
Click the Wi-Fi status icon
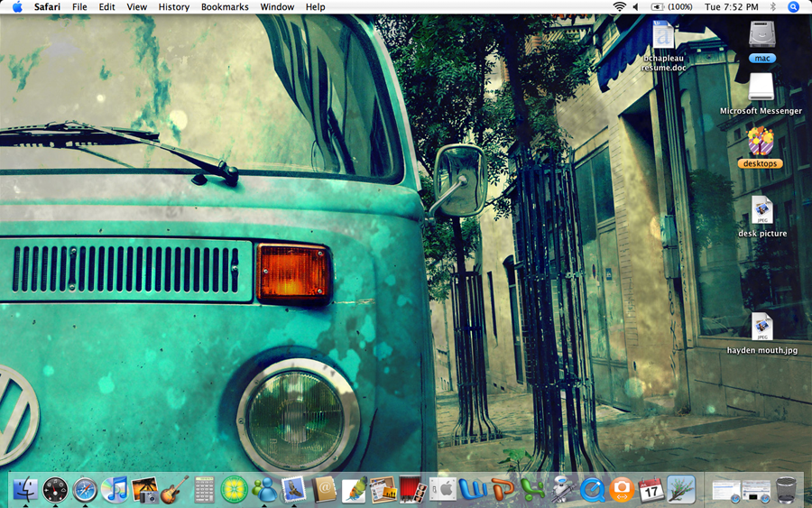click(x=619, y=6)
